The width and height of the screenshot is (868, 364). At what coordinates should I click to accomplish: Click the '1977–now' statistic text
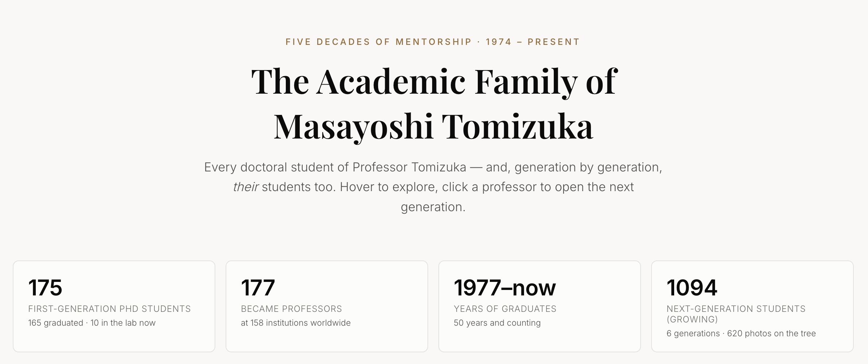tap(505, 288)
